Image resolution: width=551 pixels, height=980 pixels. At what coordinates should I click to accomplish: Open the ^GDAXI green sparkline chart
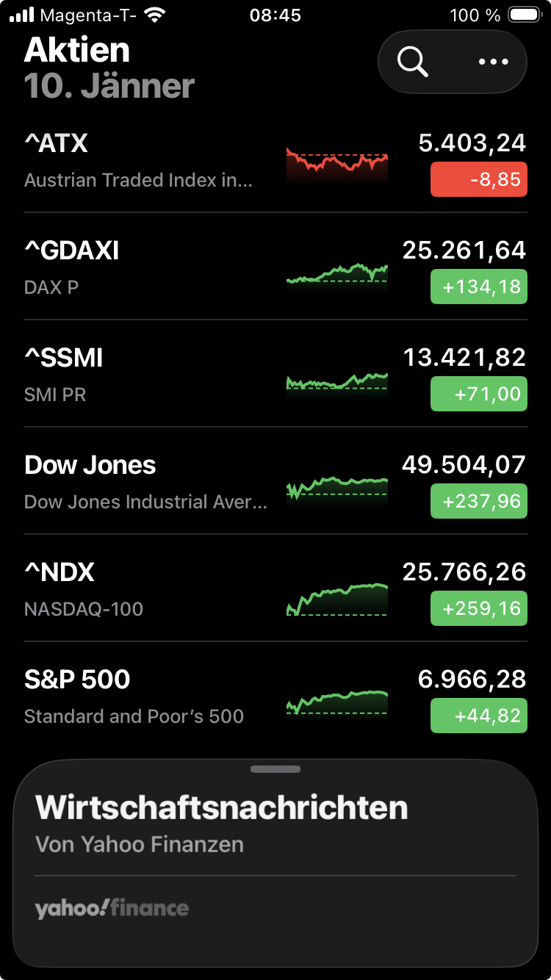pos(336,273)
